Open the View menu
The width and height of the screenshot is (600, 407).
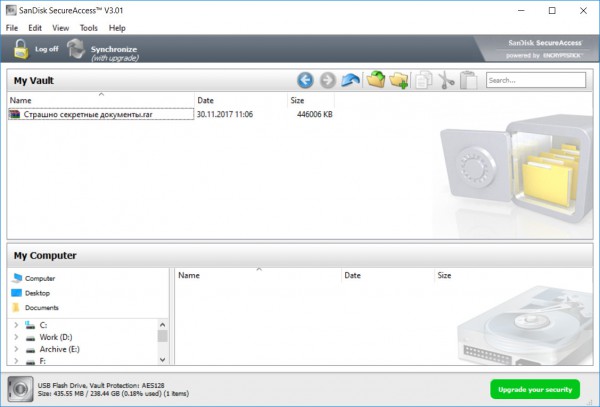[x=61, y=28]
